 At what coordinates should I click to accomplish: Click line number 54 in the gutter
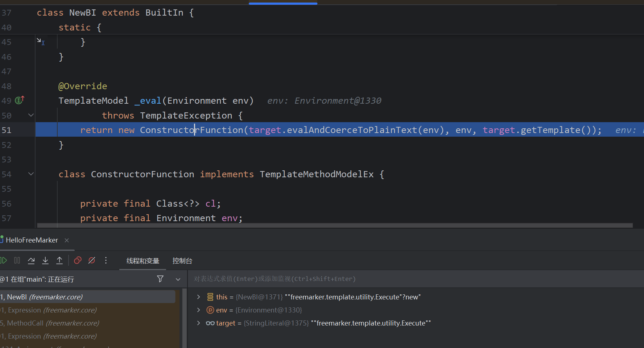click(x=7, y=174)
